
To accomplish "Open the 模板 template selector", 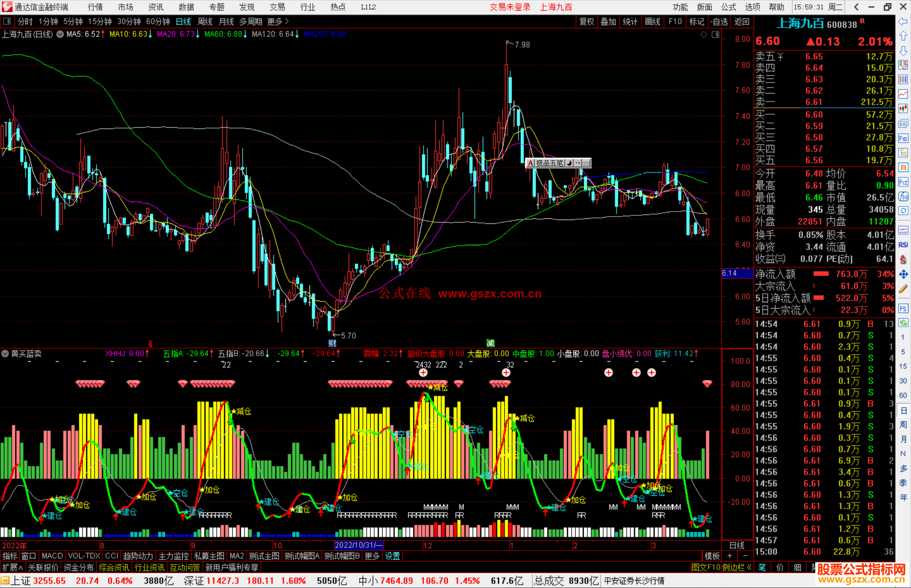I will [x=712, y=556].
